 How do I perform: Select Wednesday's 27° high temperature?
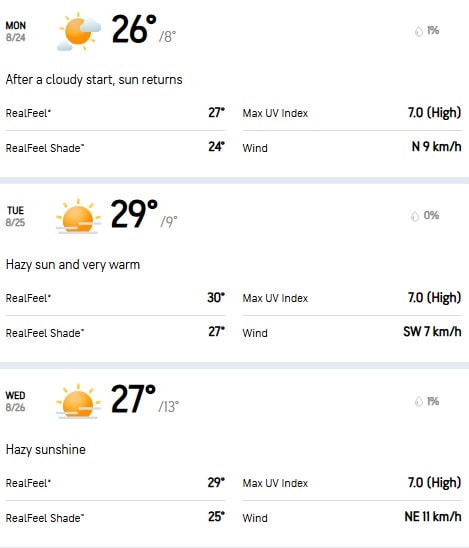point(133,398)
